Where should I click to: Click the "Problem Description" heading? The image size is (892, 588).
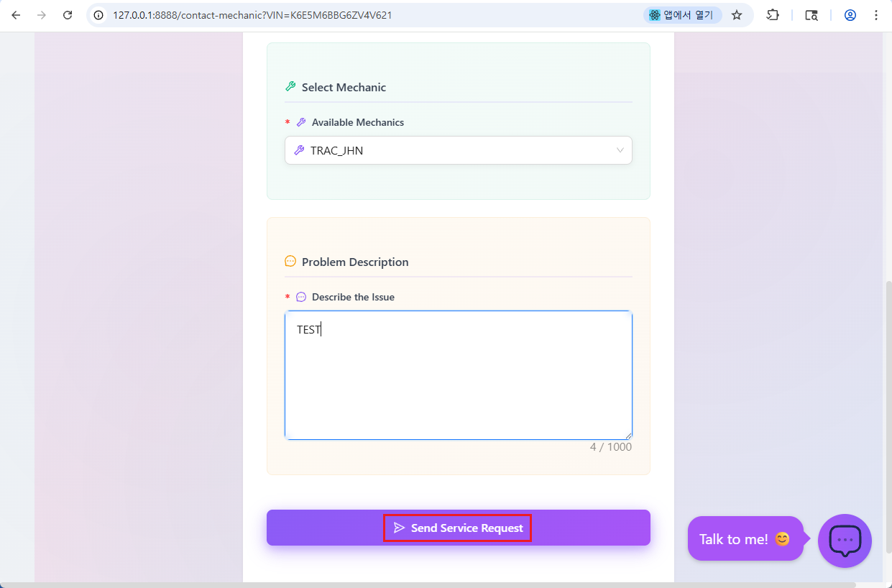click(355, 262)
